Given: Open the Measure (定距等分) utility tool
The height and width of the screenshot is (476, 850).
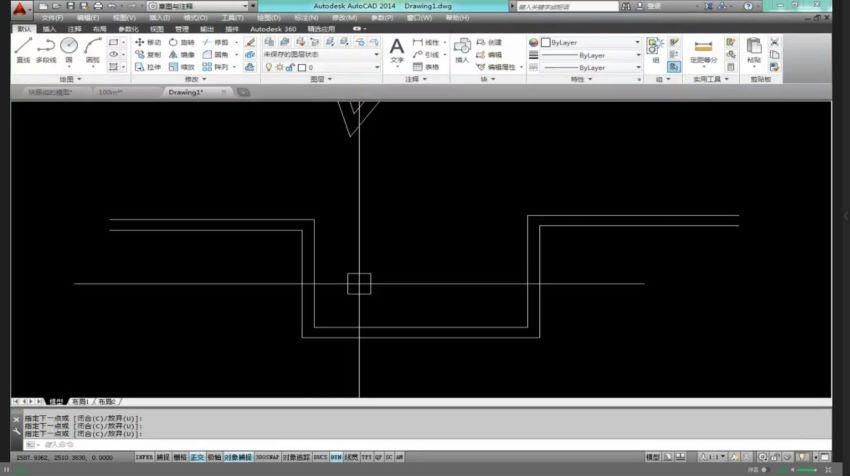Looking at the screenshot, I should [703, 52].
